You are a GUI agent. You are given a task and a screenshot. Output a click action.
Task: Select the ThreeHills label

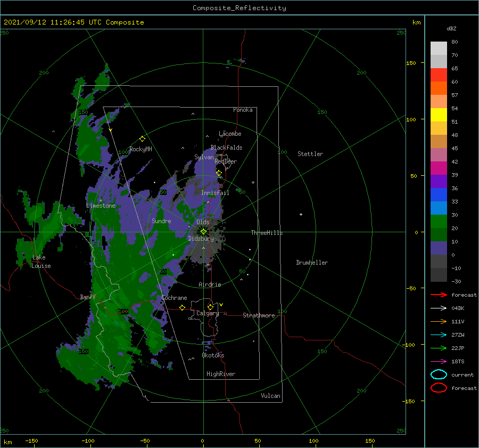(x=267, y=233)
